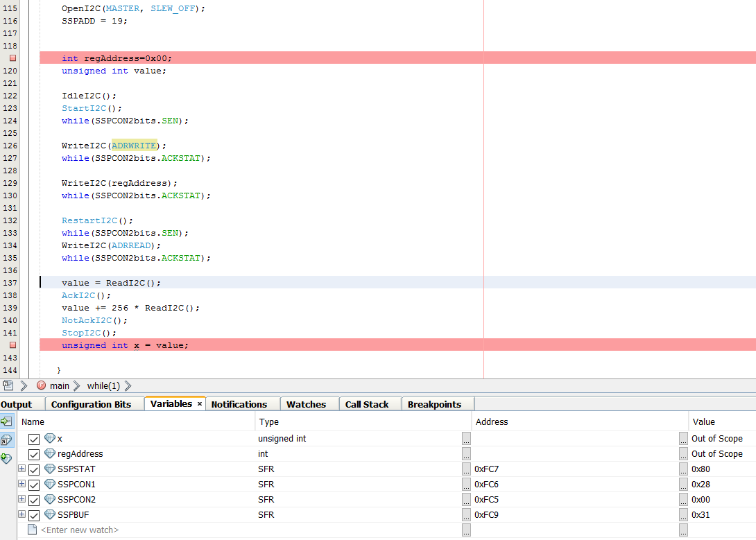Click the red main function icon in breadcrumb
The height and width of the screenshot is (540, 756).
coord(41,385)
